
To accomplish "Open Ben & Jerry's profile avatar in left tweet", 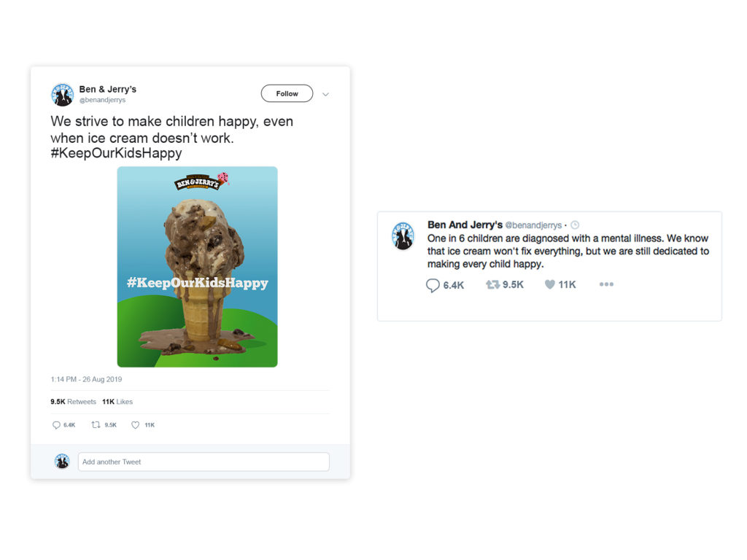I will point(63,94).
